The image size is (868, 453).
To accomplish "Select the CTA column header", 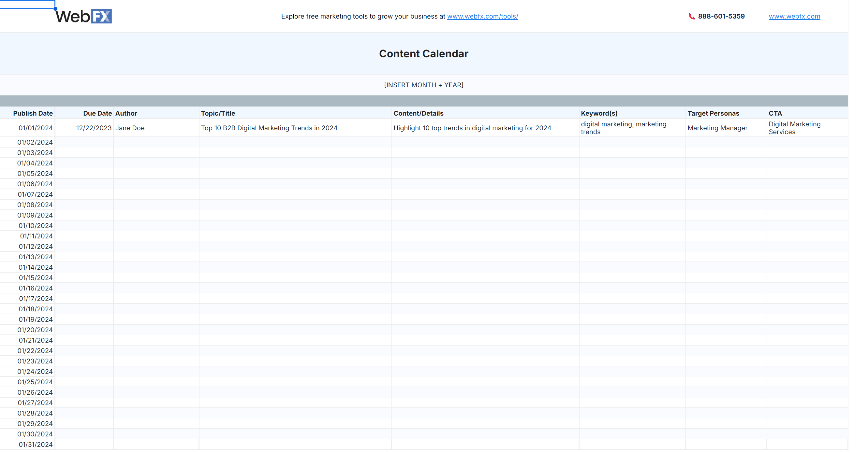I will click(x=807, y=113).
